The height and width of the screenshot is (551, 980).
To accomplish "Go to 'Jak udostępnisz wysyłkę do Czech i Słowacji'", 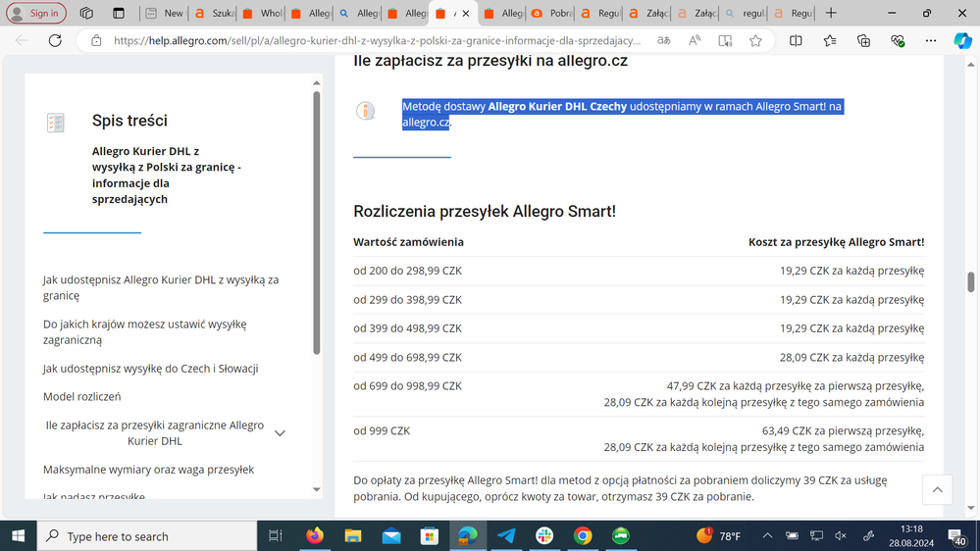I will click(151, 368).
